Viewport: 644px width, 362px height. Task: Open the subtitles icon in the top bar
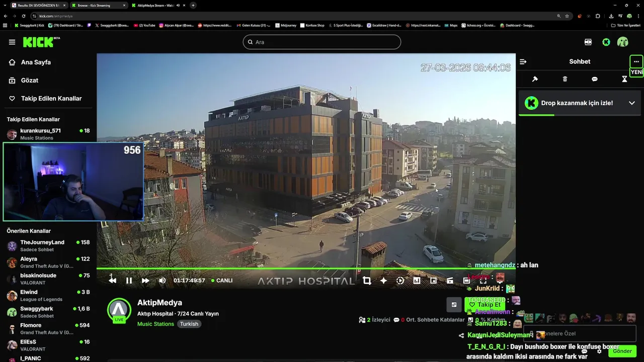tap(588, 42)
